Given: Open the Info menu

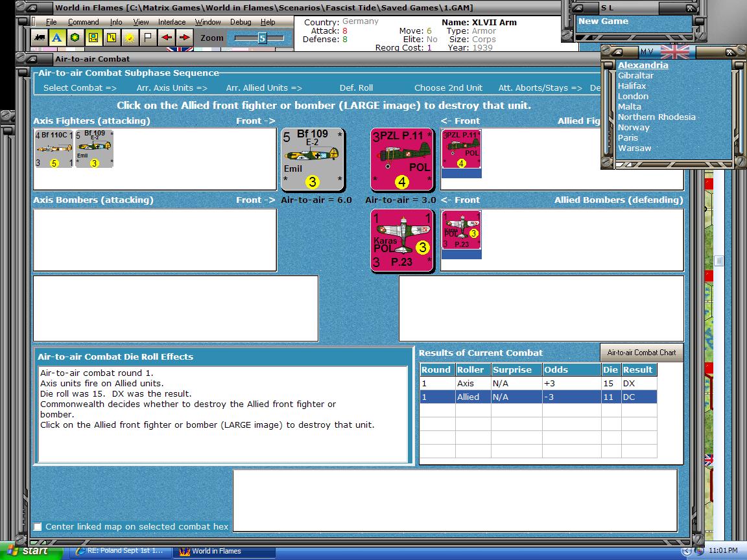Looking at the screenshot, I should coord(116,22).
